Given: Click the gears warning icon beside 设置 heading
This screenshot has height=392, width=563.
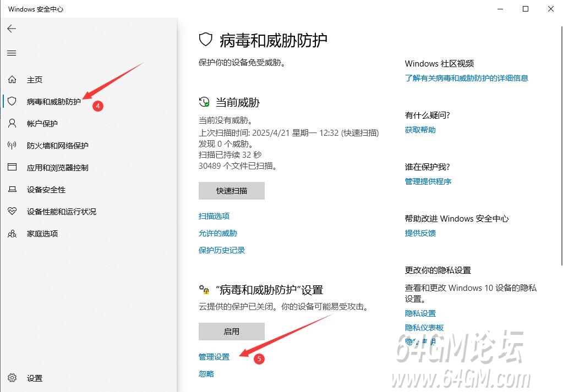Looking at the screenshot, I should click(204, 289).
